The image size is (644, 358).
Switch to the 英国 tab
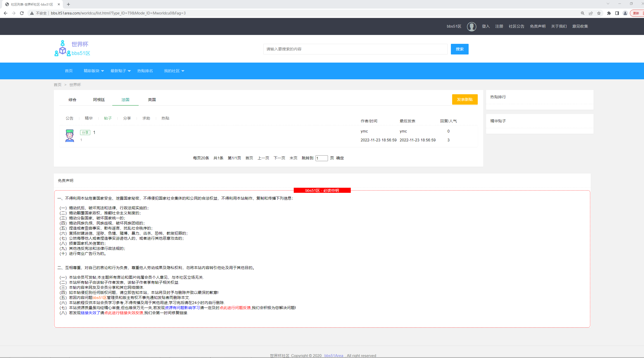tap(152, 100)
